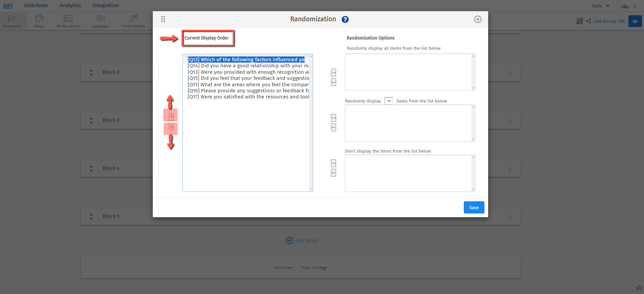Open Block 5 options menu
Image resolution: width=644 pixels, height=294 pixels.
510,217
